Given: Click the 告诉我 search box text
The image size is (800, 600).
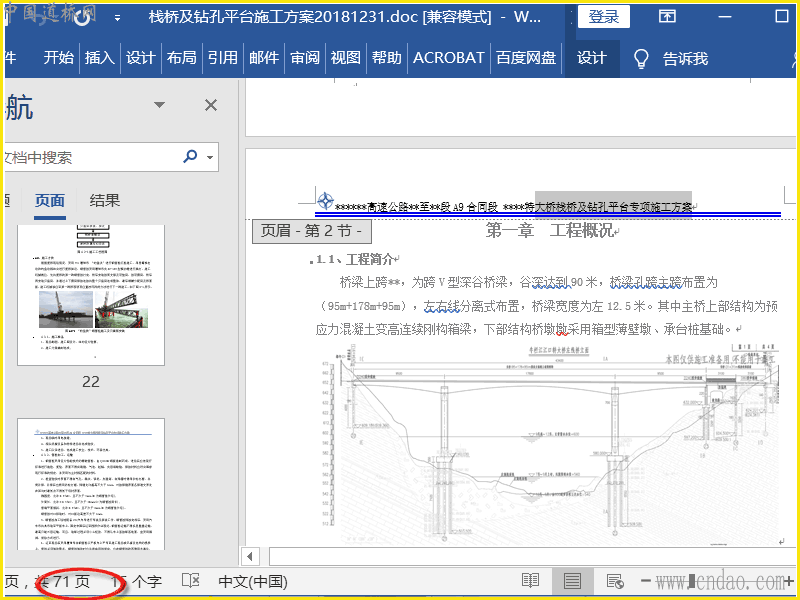Looking at the screenshot, I should click(x=685, y=59).
